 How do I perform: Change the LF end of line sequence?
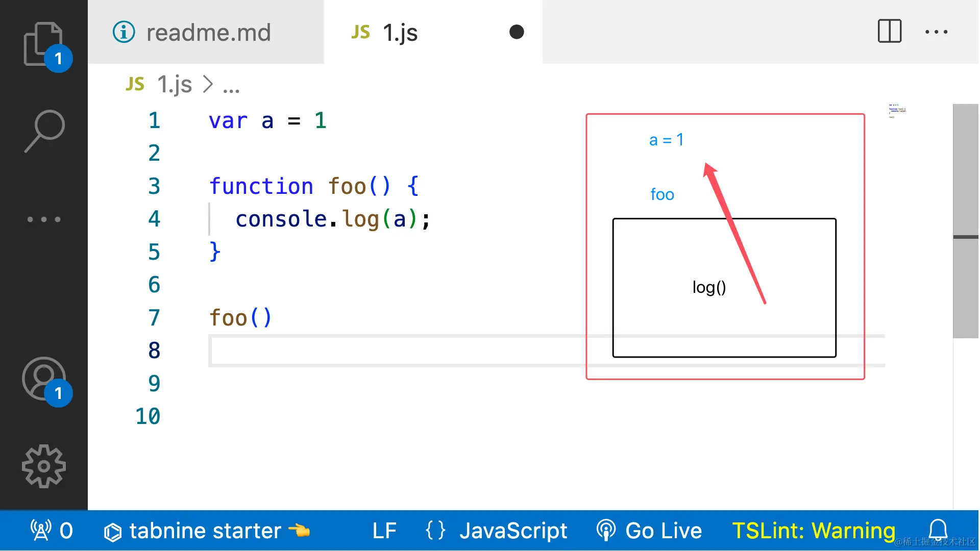[384, 531]
